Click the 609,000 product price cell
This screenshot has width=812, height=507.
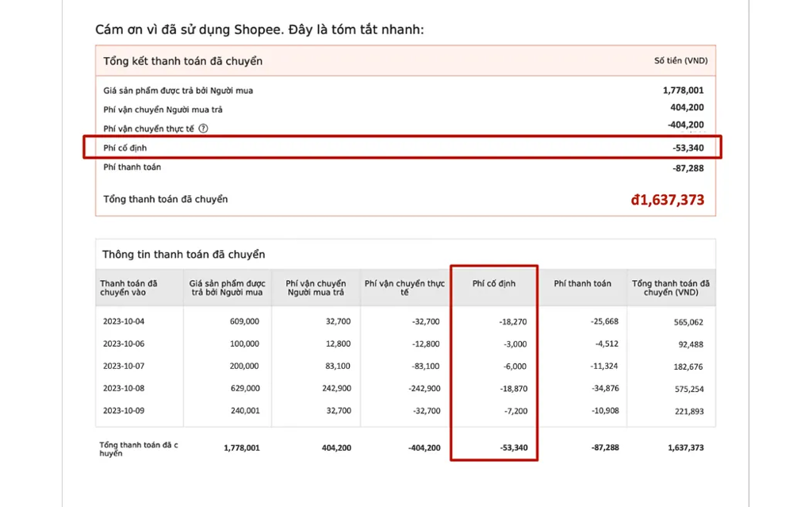(243, 322)
